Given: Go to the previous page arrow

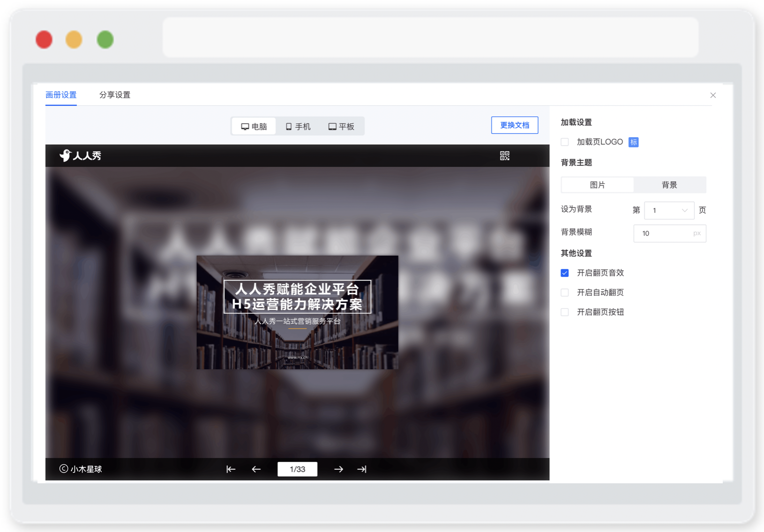Looking at the screenshot, I should click(256, 469).
